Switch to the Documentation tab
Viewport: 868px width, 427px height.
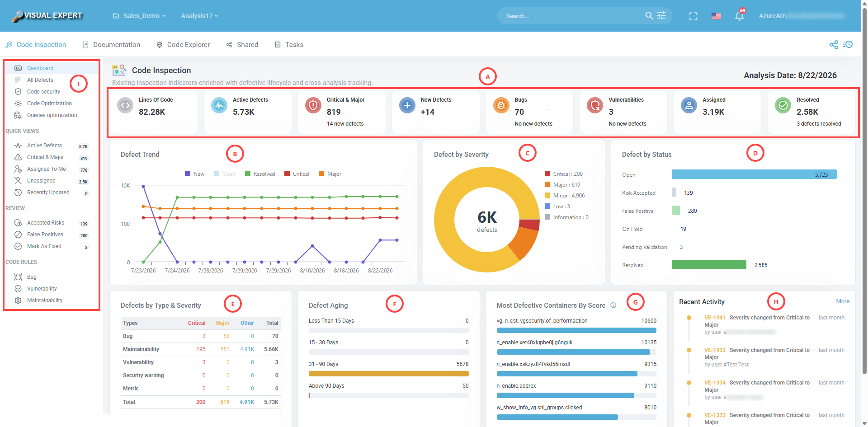pos(111,45)
